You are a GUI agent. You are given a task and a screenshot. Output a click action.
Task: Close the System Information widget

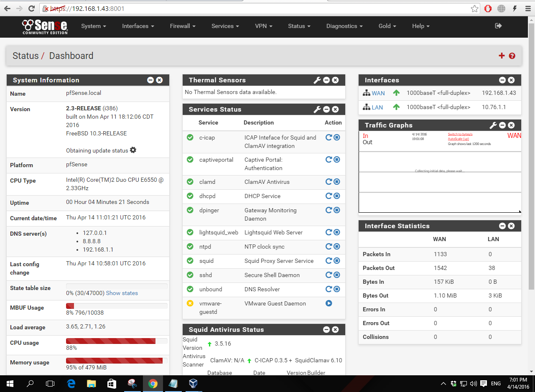coord(159,80)
